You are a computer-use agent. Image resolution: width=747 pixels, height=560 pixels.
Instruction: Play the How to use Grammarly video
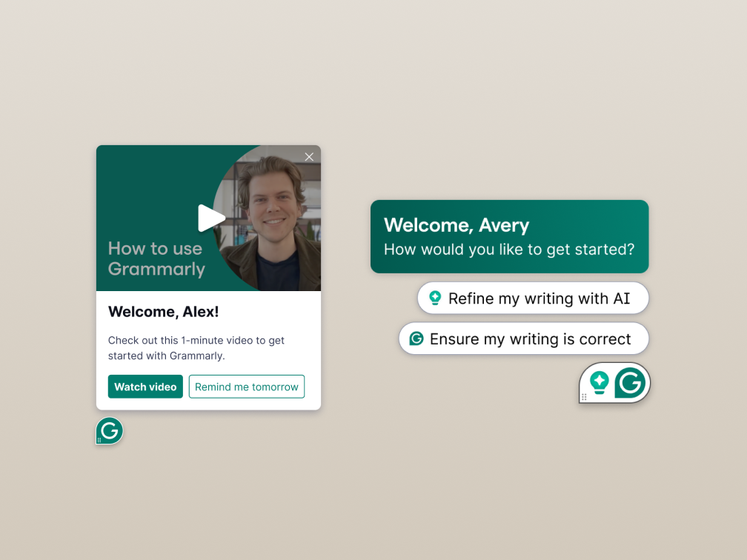(210, 218)
